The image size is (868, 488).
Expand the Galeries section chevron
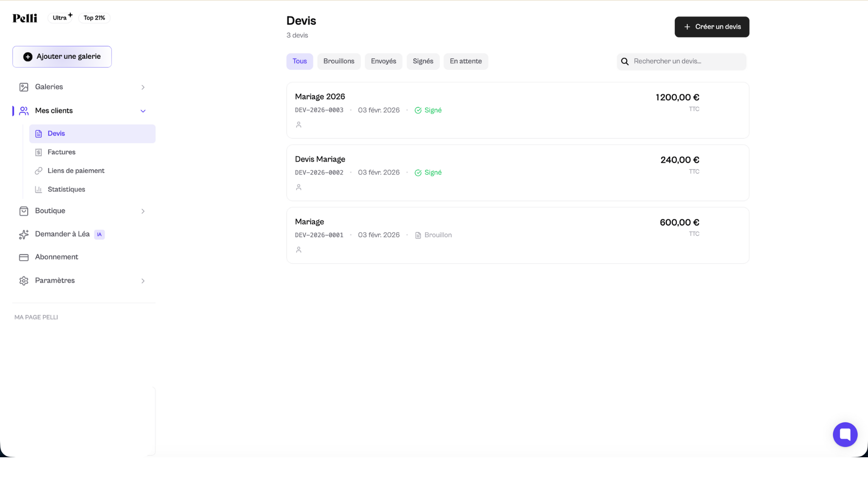click(x=143, y=87)
